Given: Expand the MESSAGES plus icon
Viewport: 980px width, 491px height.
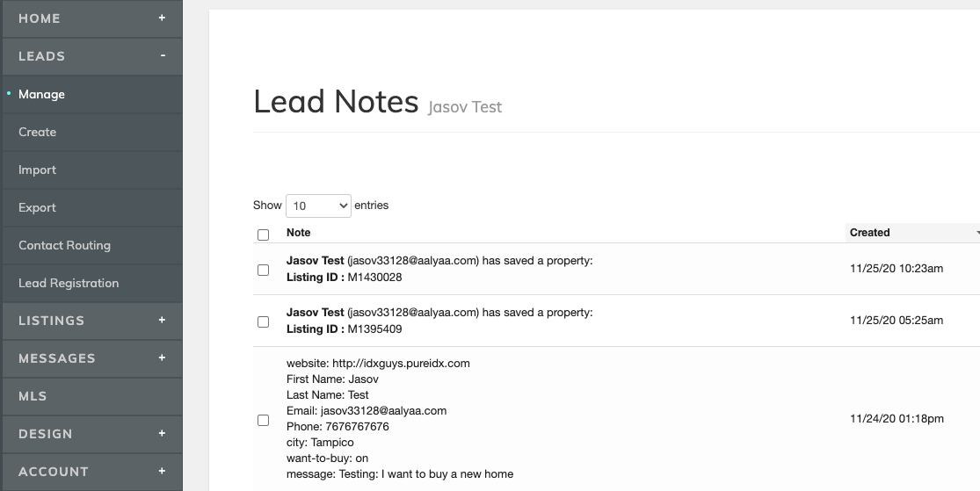Looking at the screenshot, I should (162, 357).
